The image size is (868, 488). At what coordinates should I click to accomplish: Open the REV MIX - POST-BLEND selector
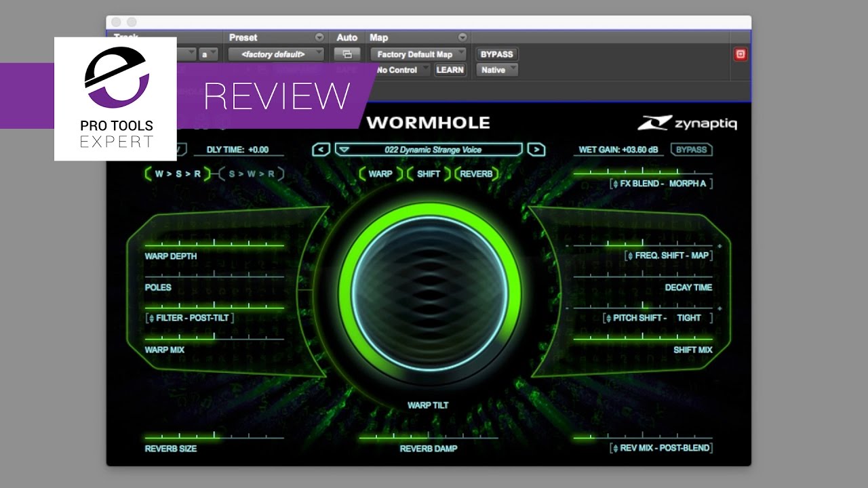pyautogui.click(x=660, y=448)
